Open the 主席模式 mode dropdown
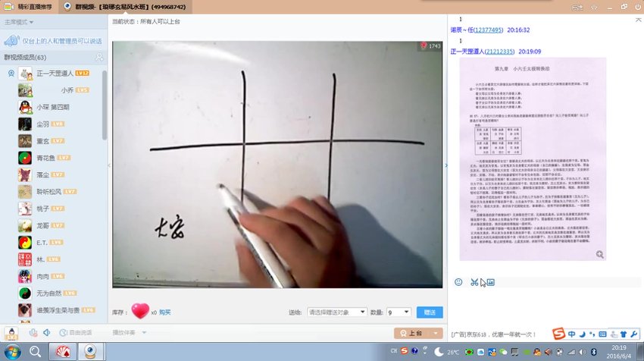 pyautogui.click(x=19, y=22)
